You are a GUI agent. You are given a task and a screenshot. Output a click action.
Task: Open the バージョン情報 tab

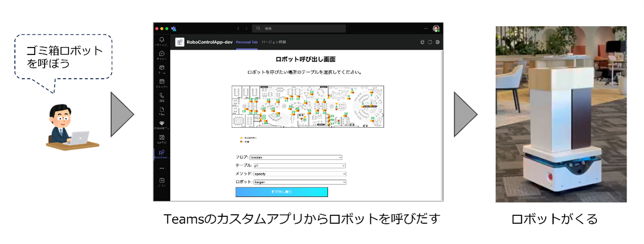point(274,42)
